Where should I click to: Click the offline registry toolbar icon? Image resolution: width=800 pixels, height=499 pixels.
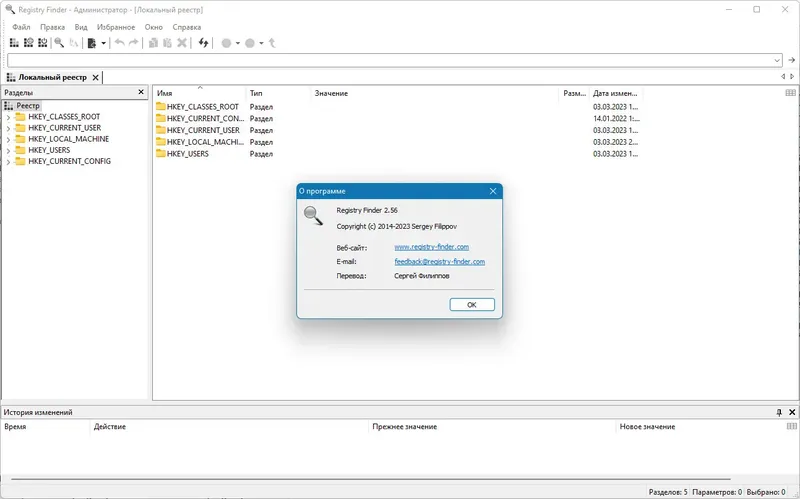(x=43, y=43)
